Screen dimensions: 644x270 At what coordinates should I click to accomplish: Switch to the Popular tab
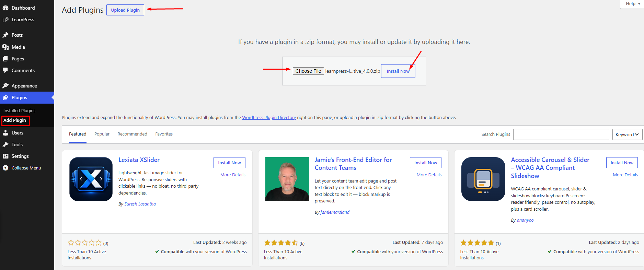click(102, 134)
